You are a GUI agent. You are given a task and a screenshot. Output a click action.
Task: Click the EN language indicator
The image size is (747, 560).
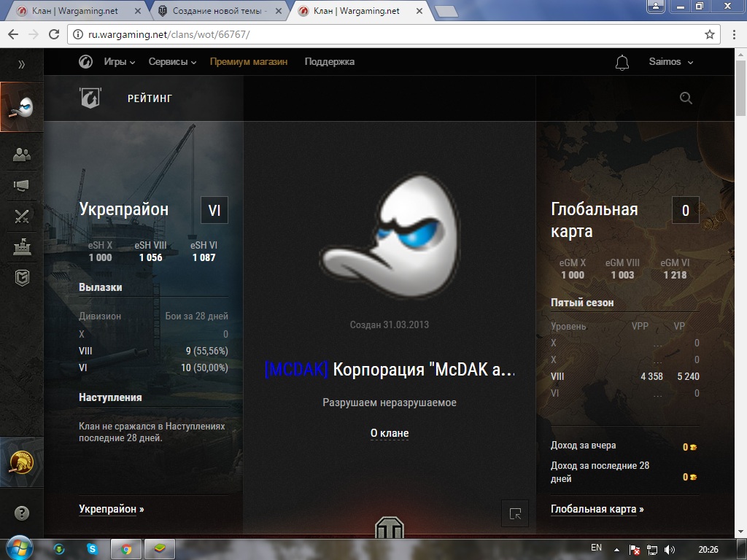pos(596,548)
